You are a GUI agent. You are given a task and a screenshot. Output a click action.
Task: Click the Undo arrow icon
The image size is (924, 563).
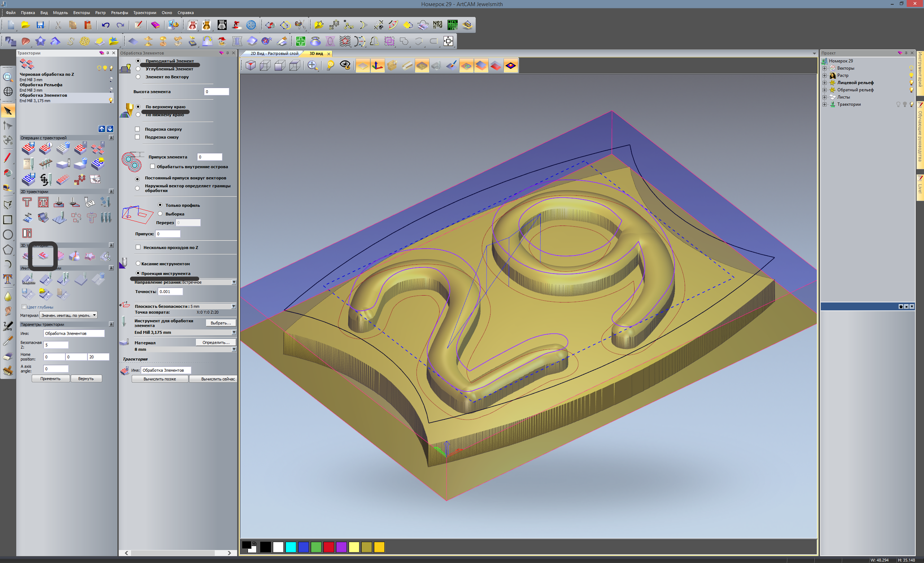click(105, 25)
